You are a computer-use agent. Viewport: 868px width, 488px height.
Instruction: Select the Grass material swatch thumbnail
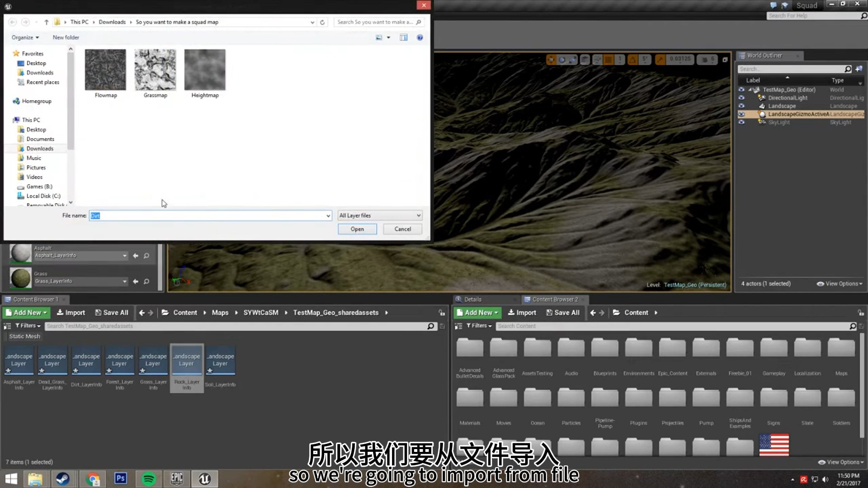pyautogui.click(x=21, y=278)
